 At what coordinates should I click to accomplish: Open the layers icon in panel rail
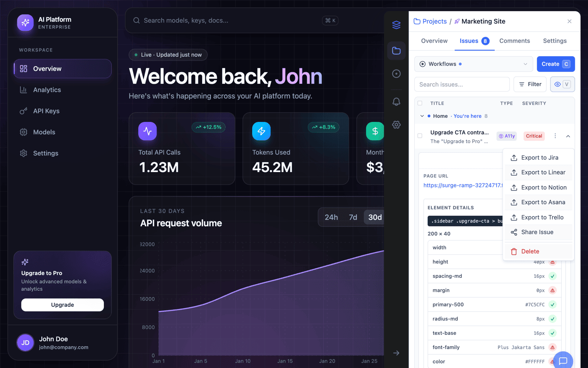pyautogui.click(x=396, y=25)
